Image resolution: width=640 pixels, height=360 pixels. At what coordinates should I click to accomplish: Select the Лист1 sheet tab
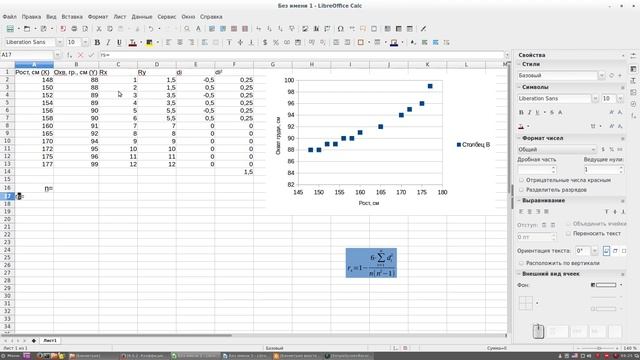(50, 340)
